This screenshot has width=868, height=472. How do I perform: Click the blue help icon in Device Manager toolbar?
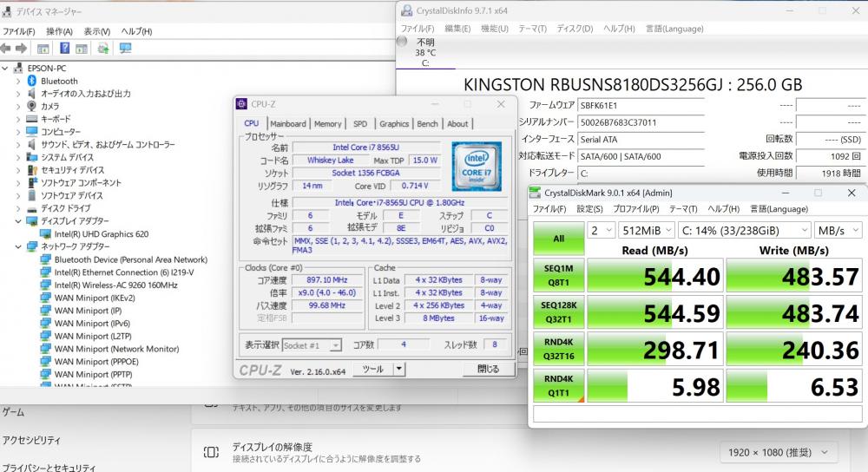click(x=65, y=49)
